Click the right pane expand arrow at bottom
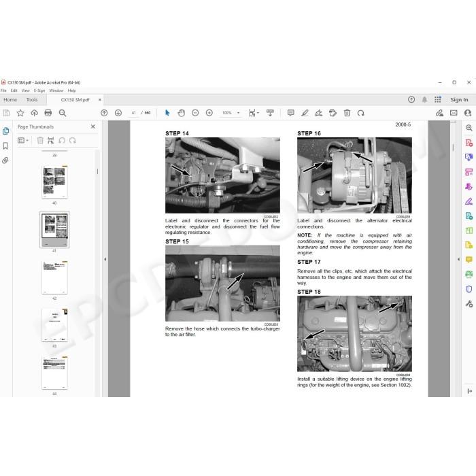Image resolution: width=476 pixels, height=476 pixels. point(470,391)
